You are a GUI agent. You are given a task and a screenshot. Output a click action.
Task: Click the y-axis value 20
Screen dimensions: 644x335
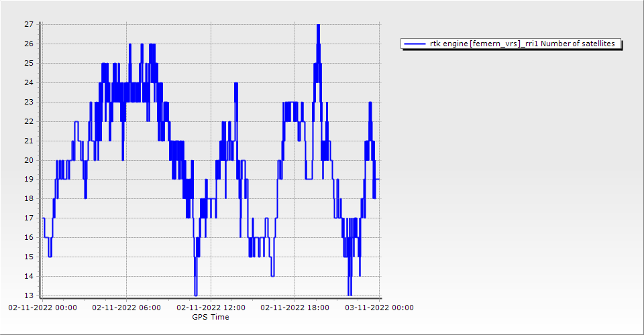[29, 160]
